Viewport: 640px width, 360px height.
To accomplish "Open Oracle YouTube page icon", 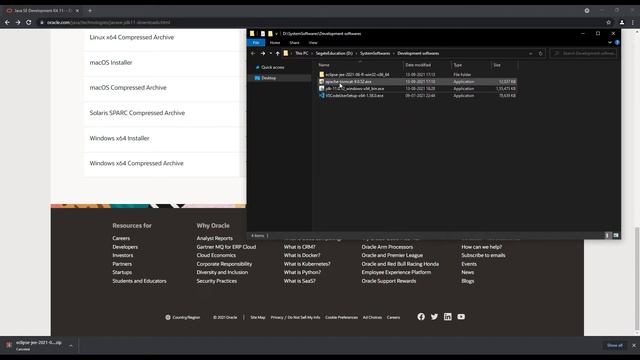I will tap(461, 317).
